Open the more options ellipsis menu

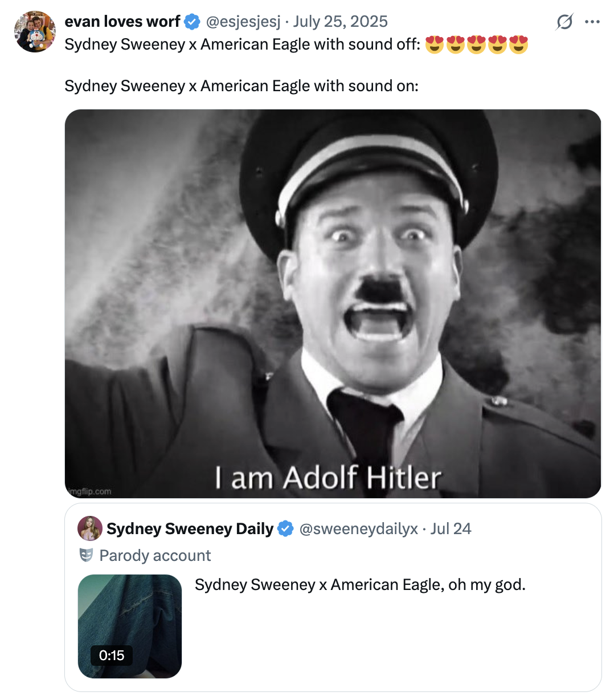(592, 21)
